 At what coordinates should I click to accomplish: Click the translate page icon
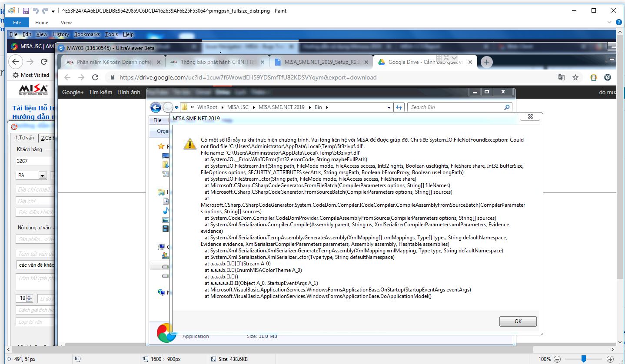point(562,77)
